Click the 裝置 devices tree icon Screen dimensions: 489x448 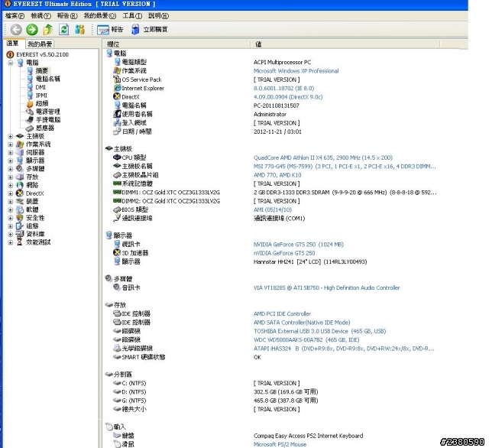coord(20,201)
